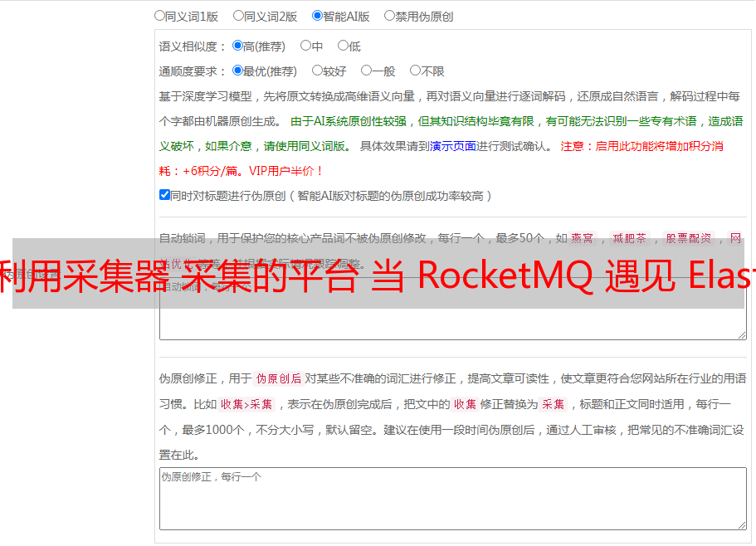Image resolution: width=756 pixels, height=546 pixels.
Task: Click the 减肥茶 example keyword
Action: pyautogui.click(x=629, y=238)
